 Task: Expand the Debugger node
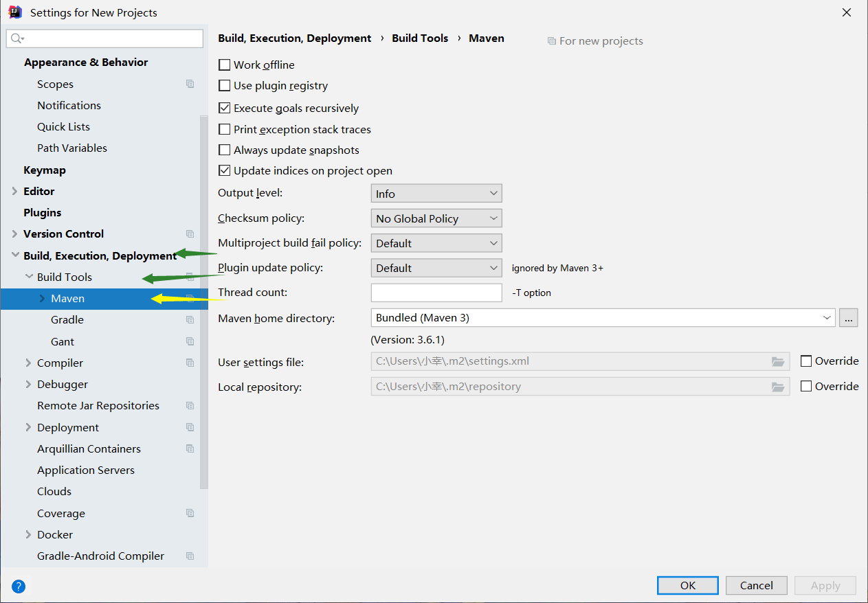point(28,384)
